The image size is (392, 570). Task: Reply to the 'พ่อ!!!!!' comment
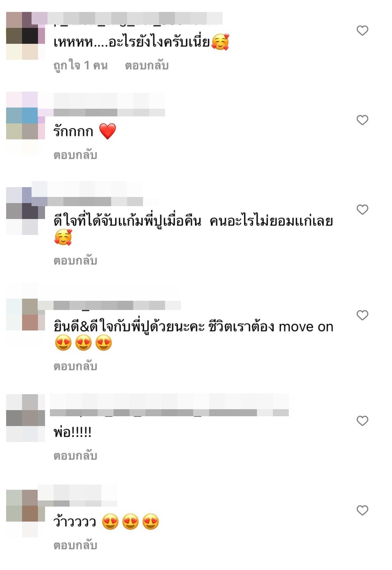coord(75,456)
